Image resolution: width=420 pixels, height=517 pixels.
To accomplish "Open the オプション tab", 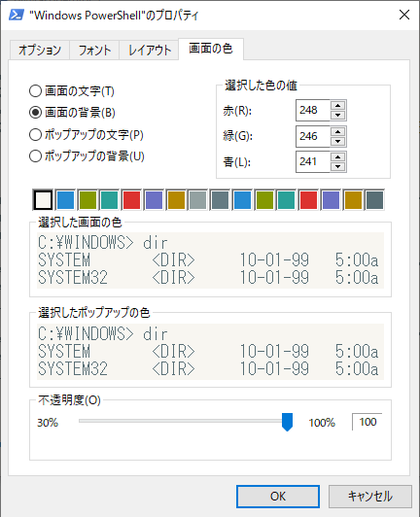I will pos(40,51).
